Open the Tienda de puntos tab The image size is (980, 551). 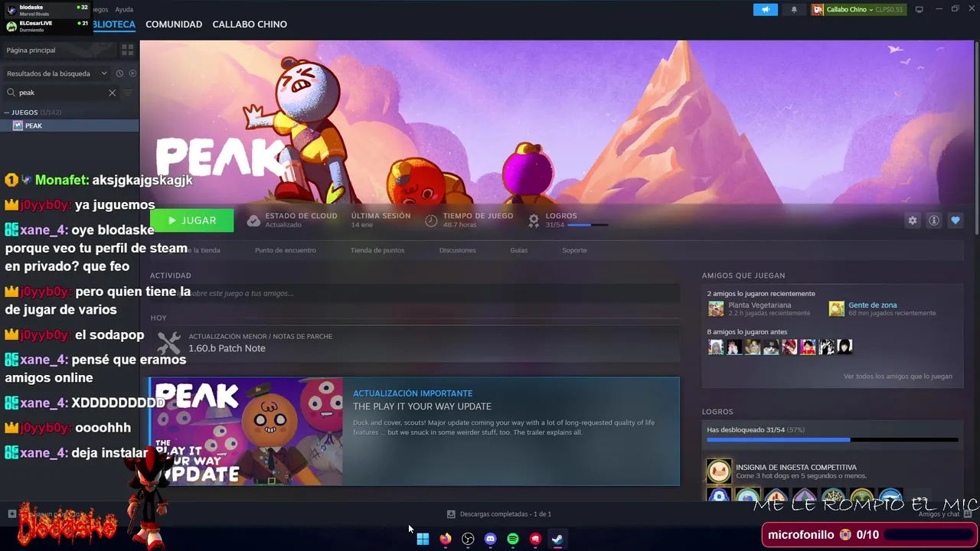click(377, 250)
